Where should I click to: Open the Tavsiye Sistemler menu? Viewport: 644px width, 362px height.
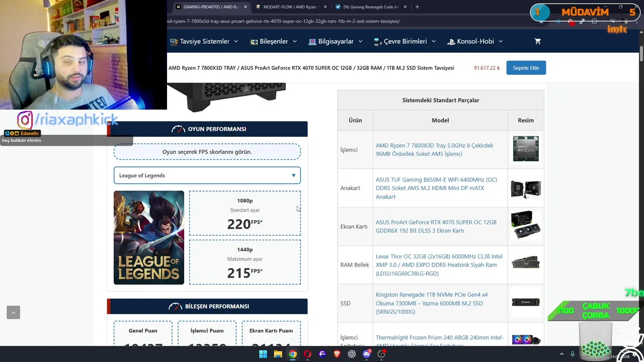pos(204,41)
